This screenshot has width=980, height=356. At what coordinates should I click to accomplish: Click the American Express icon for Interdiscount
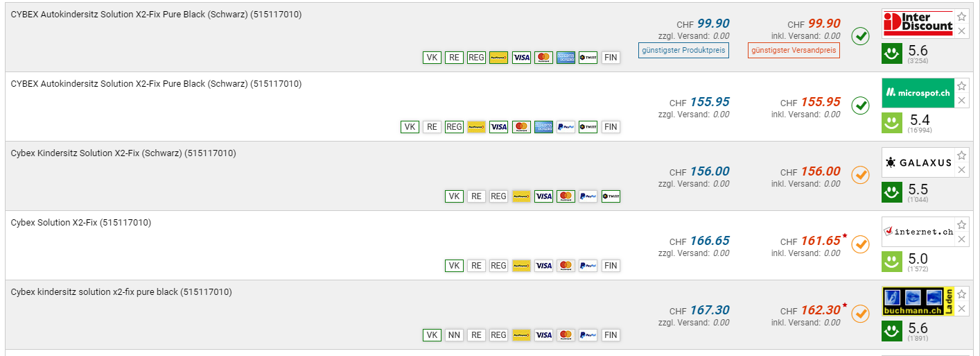click(566, 58)
